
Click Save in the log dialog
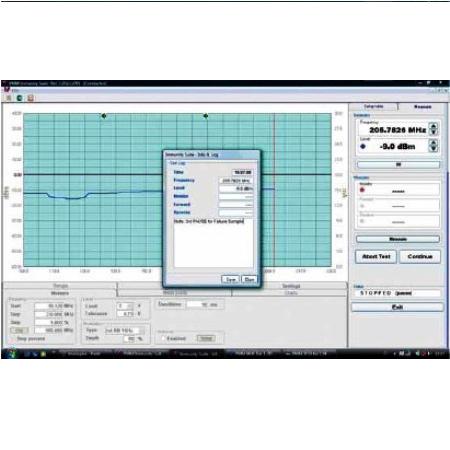(231, 279)
